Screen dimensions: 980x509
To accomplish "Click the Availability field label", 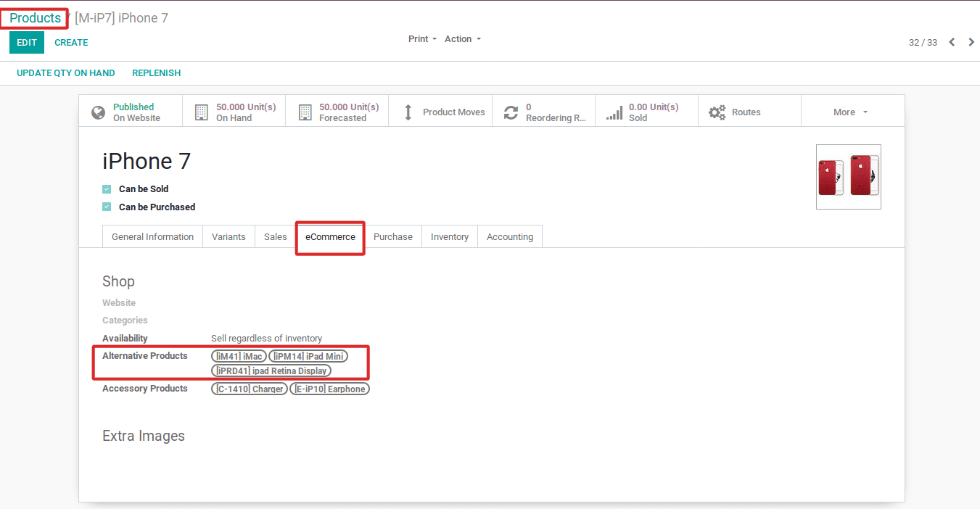I will pyautogui.click(x=125, y=339).
